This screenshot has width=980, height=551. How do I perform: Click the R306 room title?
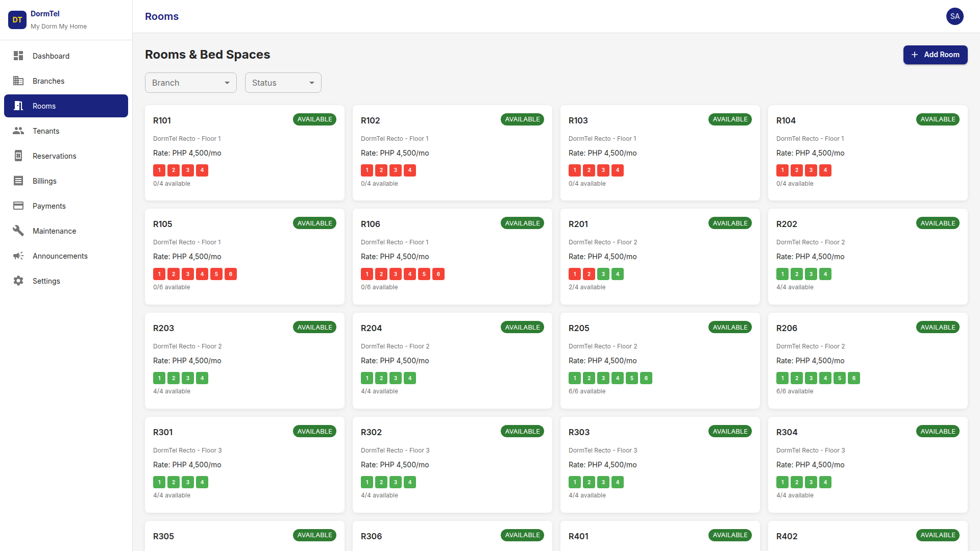[371, 536]
